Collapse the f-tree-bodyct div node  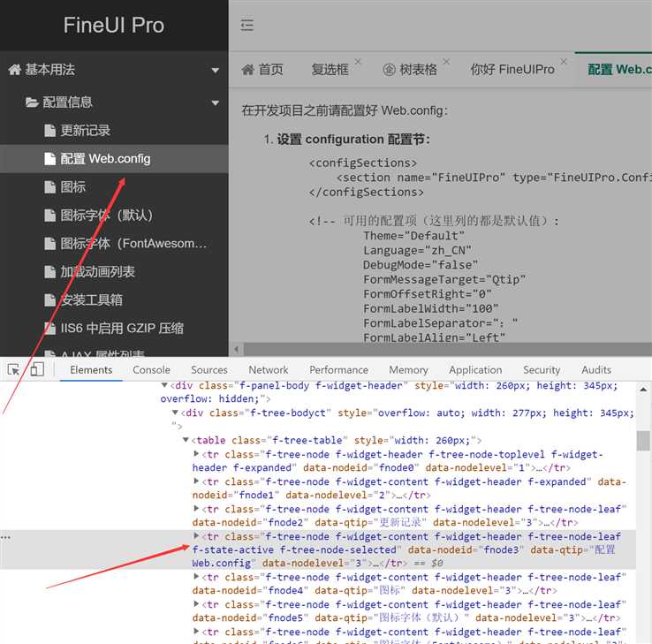176,413
